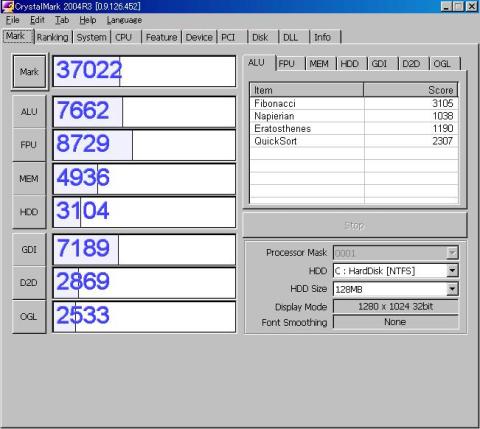Screen dimensions: 480x429
Task: Minimize the CrystalMark window
Action: tap(446, 6)
